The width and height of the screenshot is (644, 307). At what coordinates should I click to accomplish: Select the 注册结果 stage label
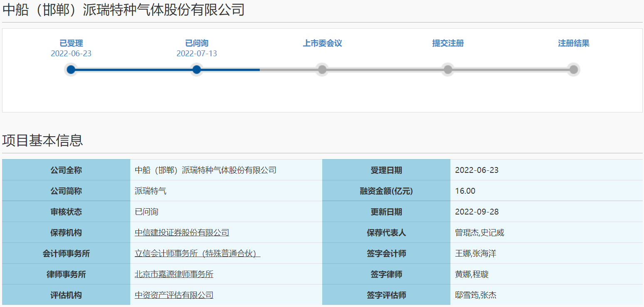(574, 43)
